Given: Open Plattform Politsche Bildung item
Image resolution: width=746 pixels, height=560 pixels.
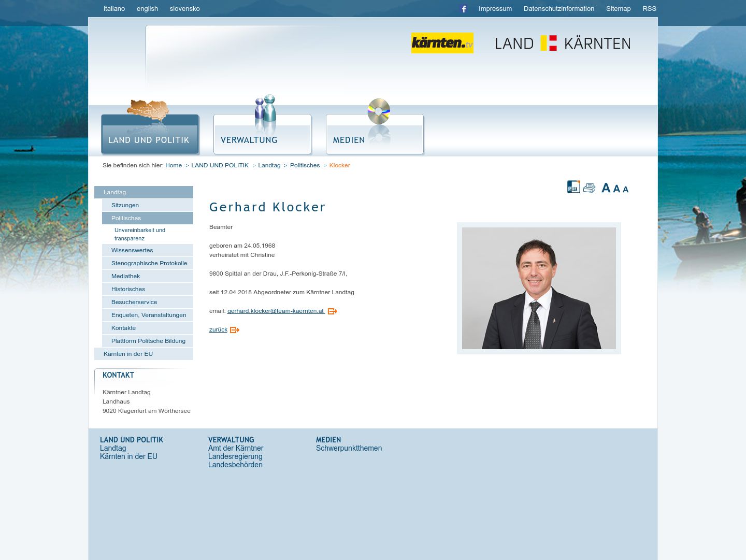Looking at the screenshot, I should point(148,341).
